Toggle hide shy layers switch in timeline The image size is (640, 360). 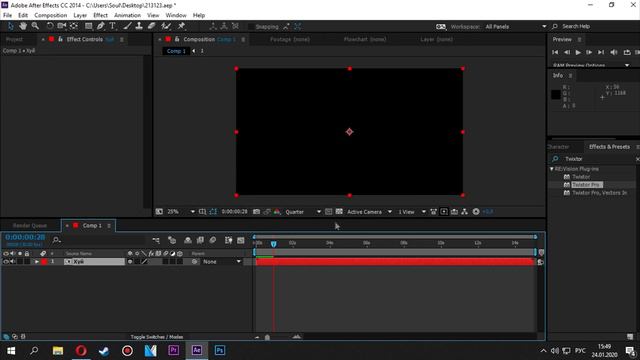[188, 240]
